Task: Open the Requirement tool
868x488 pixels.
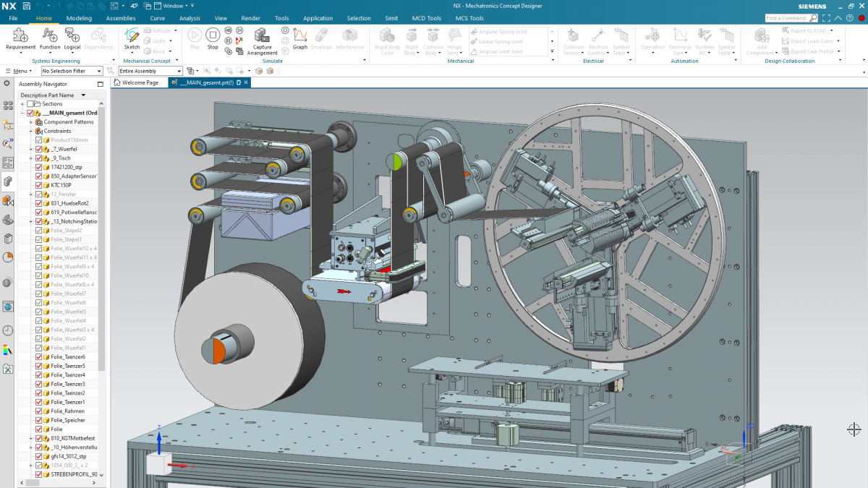Action: click(x=20, y=40)
